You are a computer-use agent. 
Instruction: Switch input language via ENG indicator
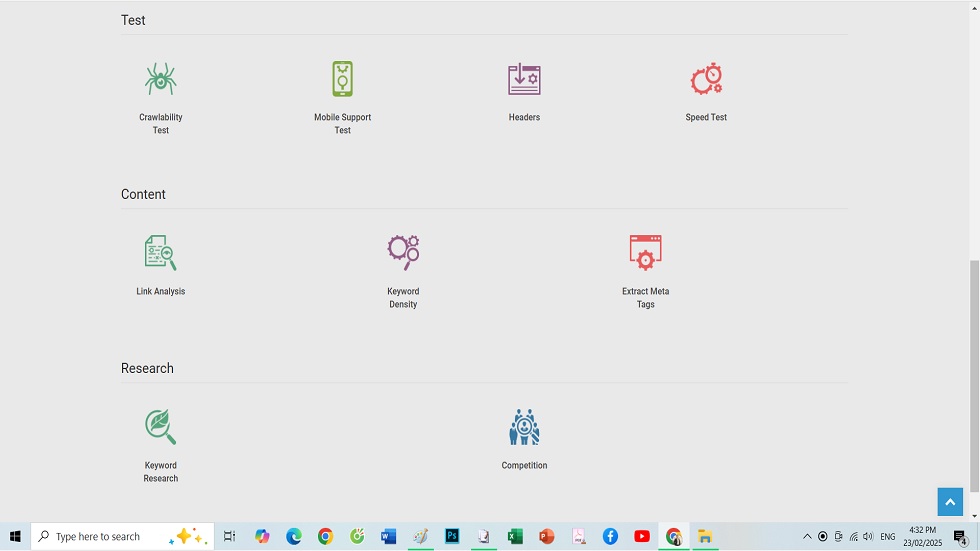click(x=888, y=537)
